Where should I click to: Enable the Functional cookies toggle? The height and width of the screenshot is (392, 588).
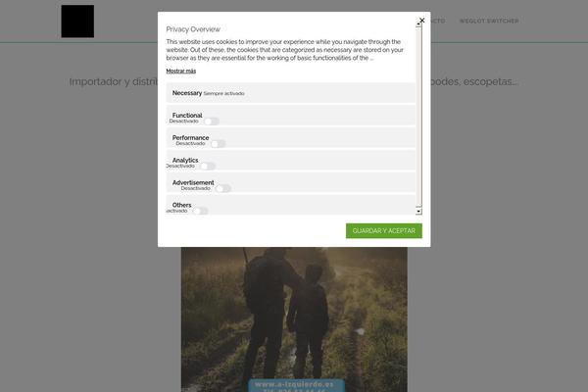pyautogui.click(x=212, y=122)
